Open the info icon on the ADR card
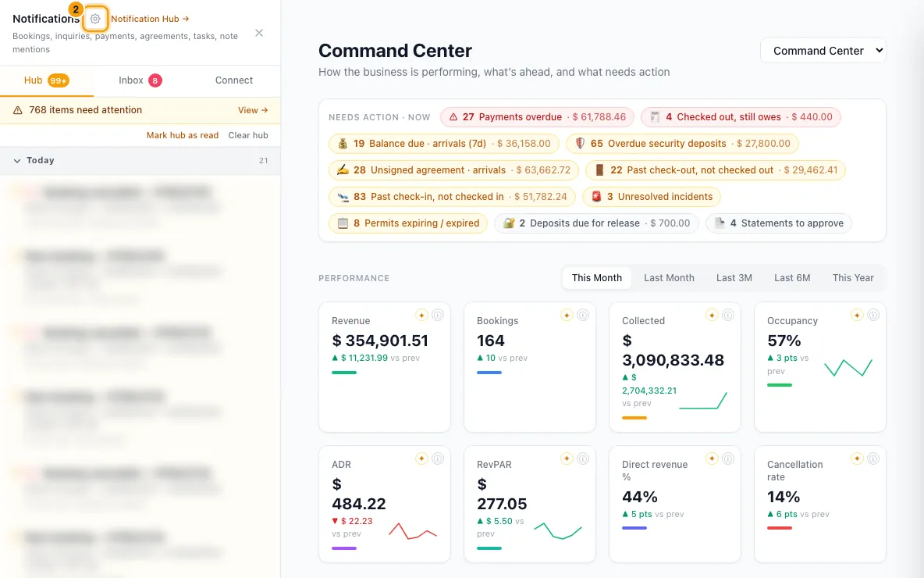 437,458
